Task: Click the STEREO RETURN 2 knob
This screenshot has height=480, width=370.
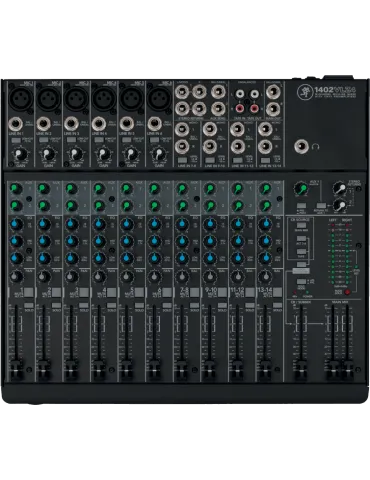Action: click(x=340, y=206)
